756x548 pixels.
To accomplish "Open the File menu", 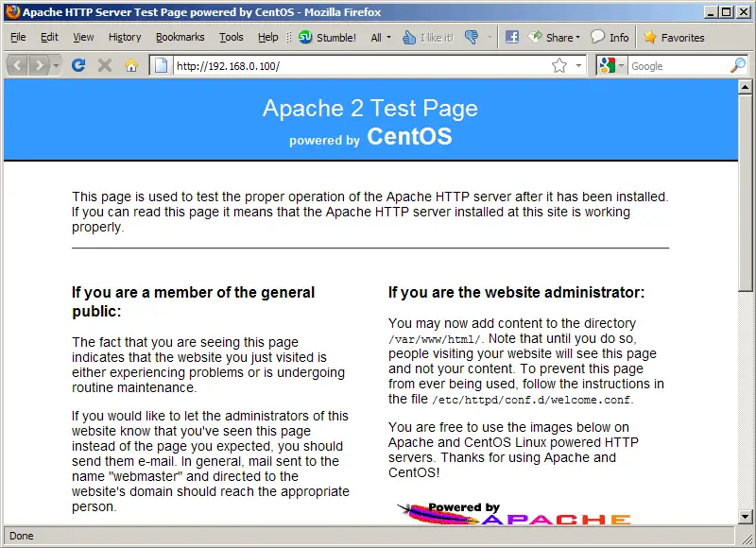I will coord(18,37).
